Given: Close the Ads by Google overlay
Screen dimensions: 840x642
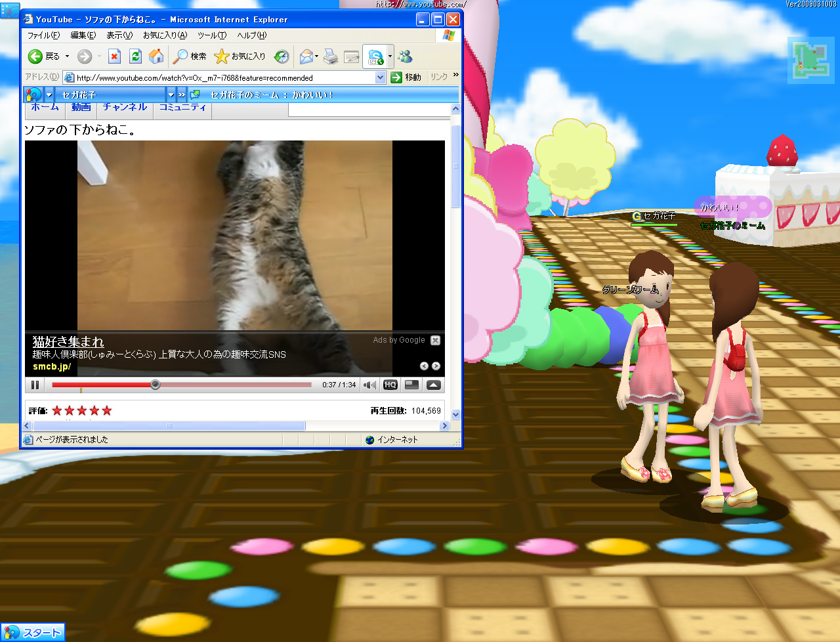Looking at the screenshot, I should coord(435,340).
